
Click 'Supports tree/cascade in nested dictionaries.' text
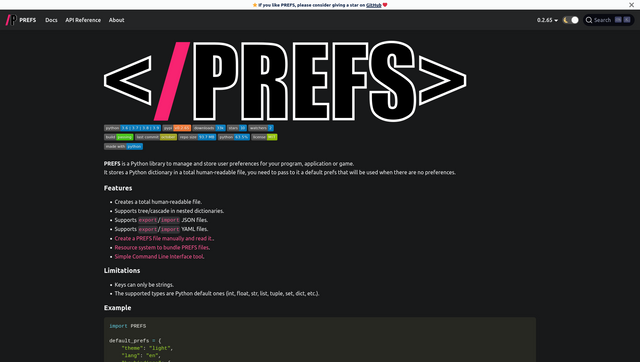click(x=169, y=211)
